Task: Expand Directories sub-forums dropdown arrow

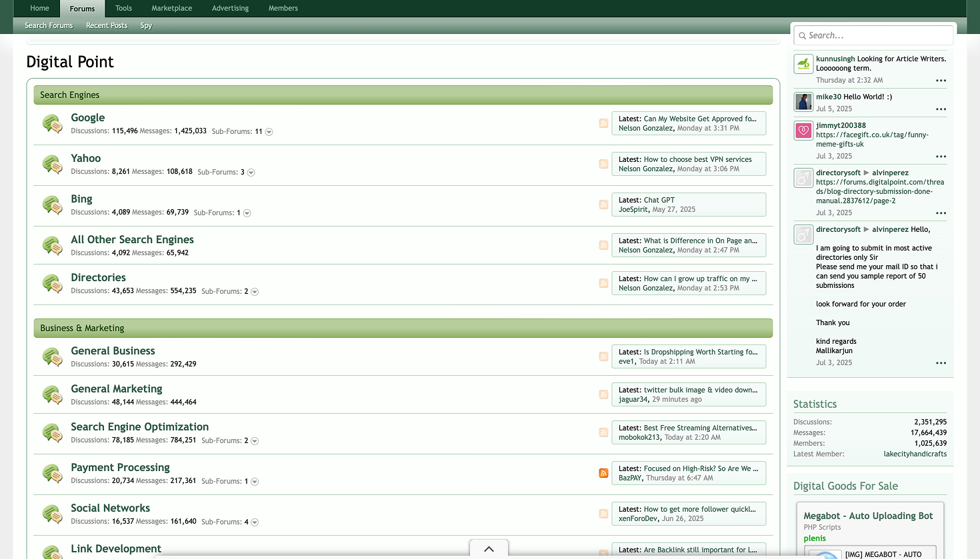Action: 255,292
